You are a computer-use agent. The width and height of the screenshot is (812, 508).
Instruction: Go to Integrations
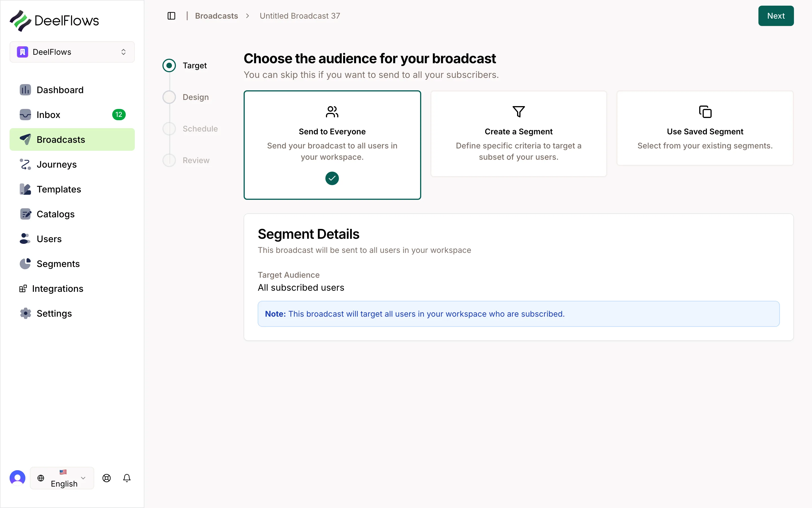pyautogui.click(x=72, y=289)
